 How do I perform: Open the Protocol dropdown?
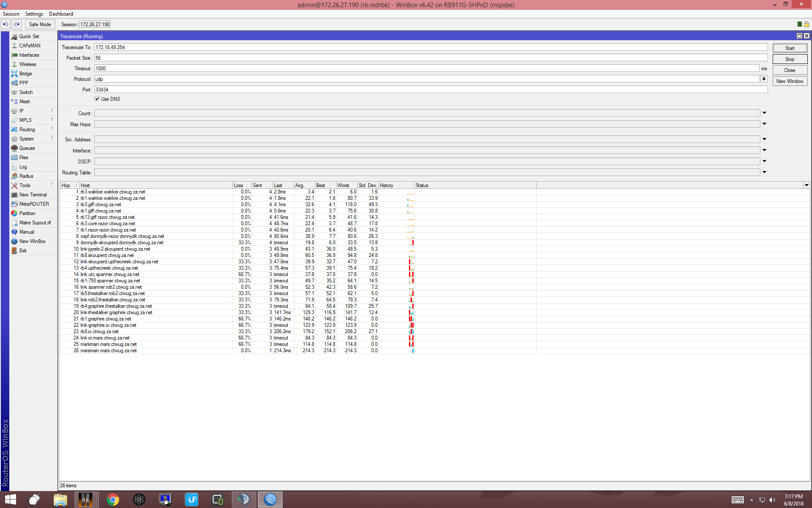[x=764, y=79]
